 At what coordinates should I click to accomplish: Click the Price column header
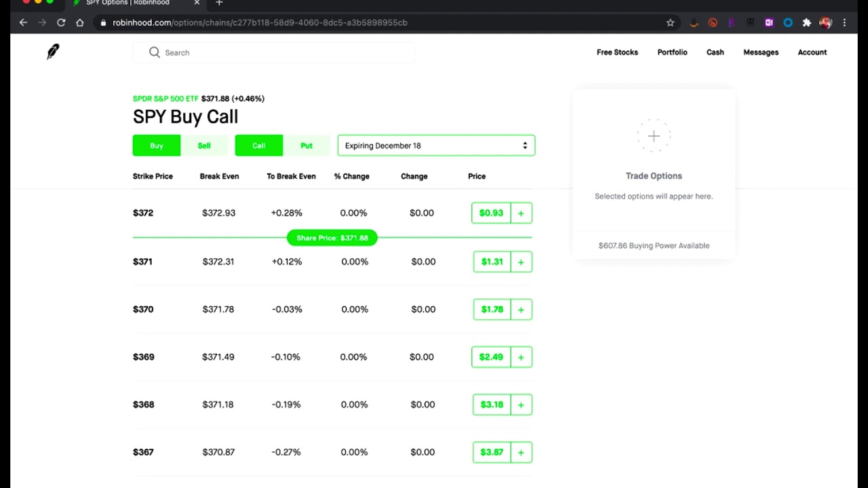click(x=477, y=176)
